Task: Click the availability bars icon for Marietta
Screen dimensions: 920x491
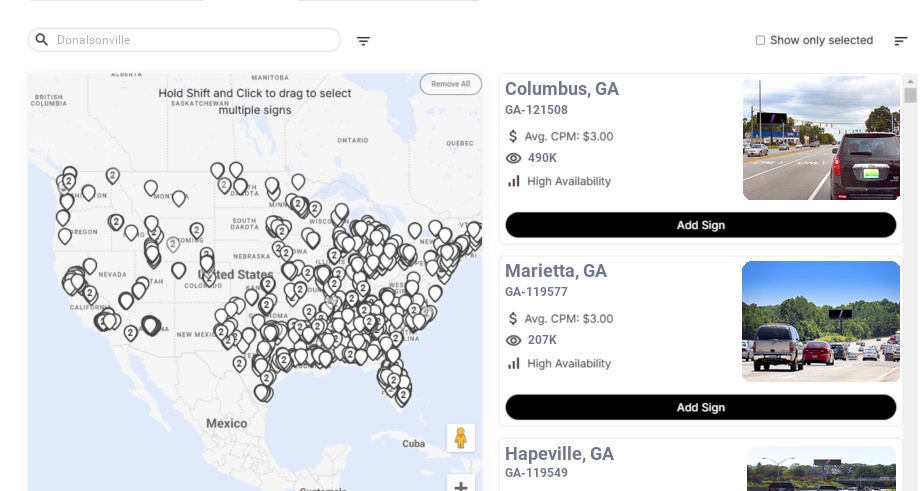Action: tap(514, 364)
